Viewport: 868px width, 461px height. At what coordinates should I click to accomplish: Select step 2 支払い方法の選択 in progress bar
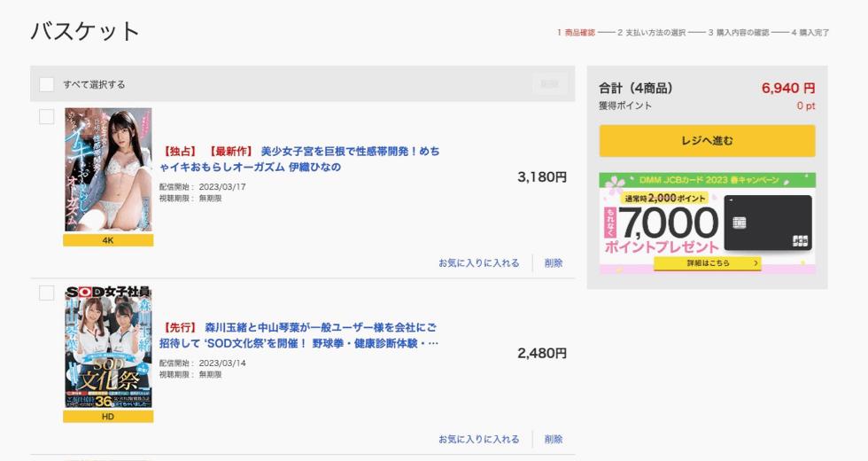coord(651,33)
